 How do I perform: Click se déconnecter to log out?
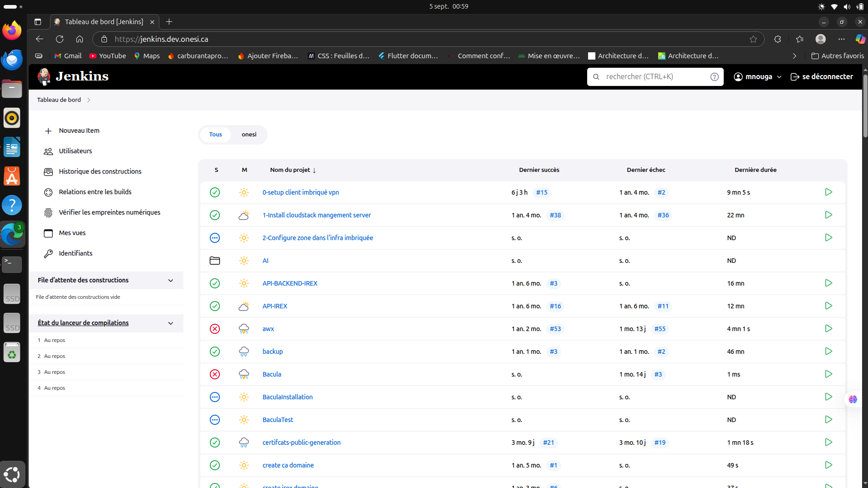(822, 77)
